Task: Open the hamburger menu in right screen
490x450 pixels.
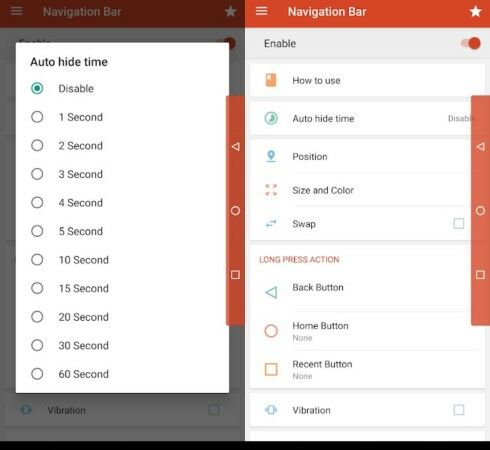Action: [x=261, y=11]
